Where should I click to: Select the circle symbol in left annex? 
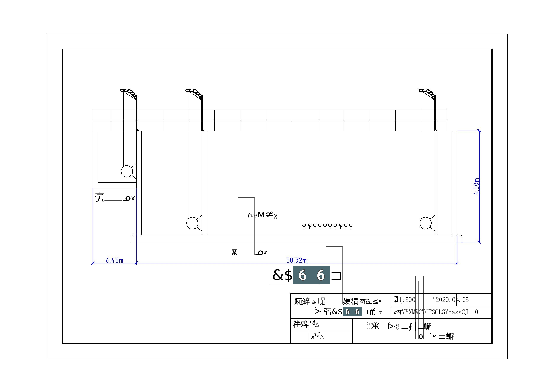click(127, 171)
